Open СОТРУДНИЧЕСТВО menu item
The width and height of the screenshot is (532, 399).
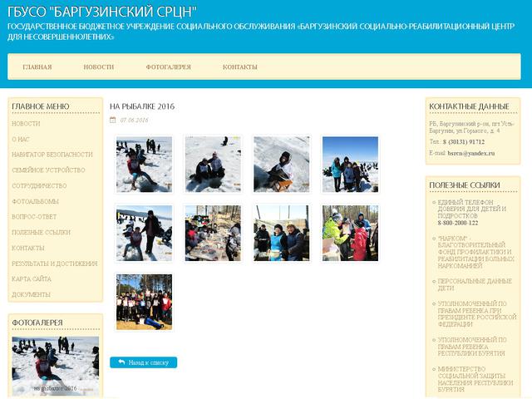39,185
